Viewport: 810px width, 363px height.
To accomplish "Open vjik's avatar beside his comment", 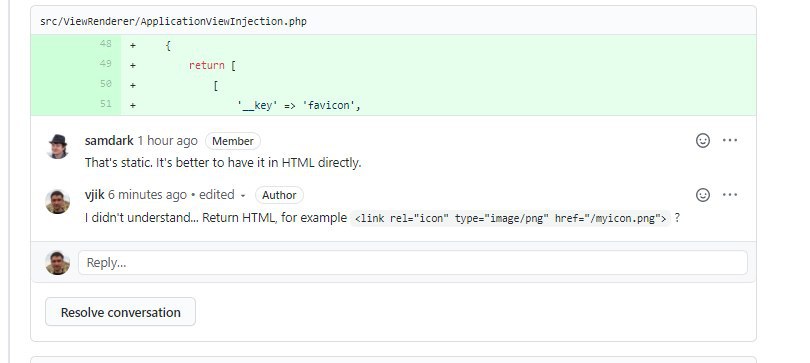I will [58, 201].
